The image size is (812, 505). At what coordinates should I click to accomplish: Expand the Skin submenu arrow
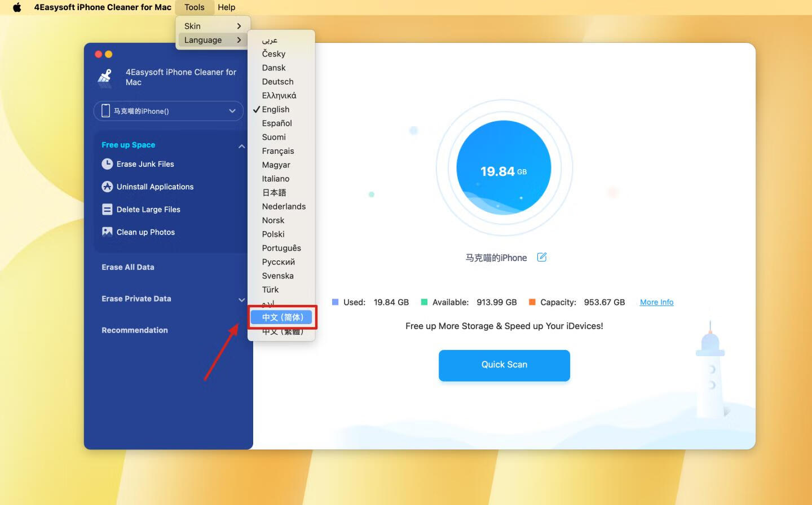pyautogui.click(x=239, y=26)
